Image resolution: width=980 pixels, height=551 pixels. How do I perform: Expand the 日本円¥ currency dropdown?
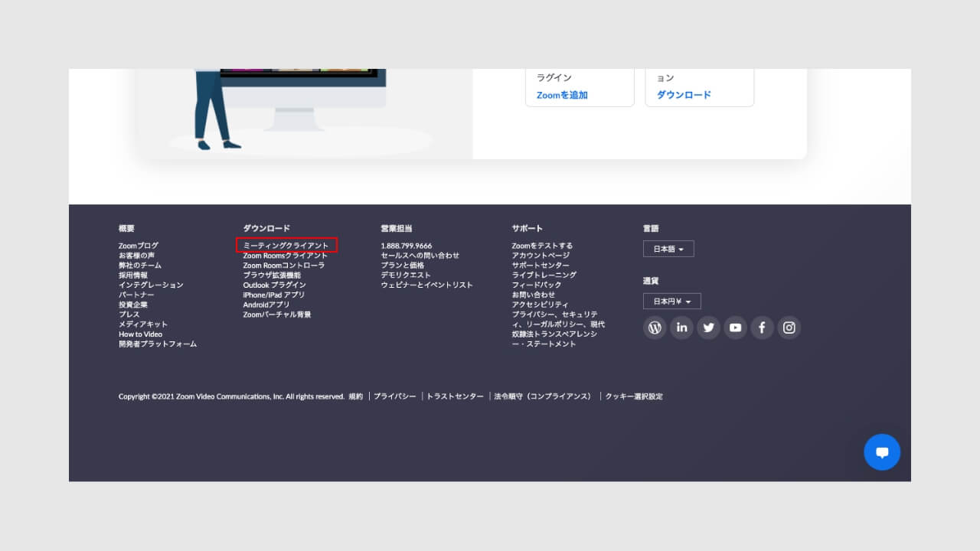(x=672, y=302)
